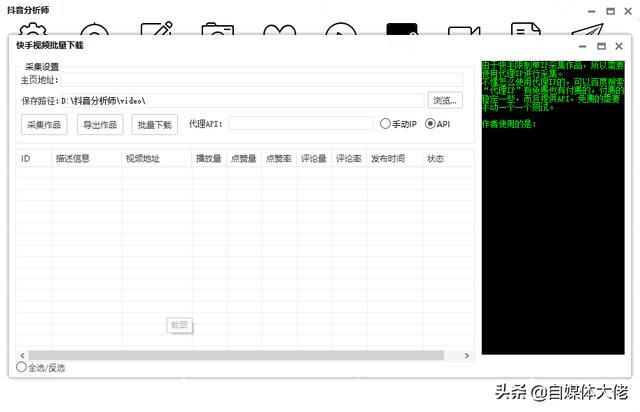Maximize the 抖音分析师 main window
The image size is (640, 412).
[x=610, y=11]
